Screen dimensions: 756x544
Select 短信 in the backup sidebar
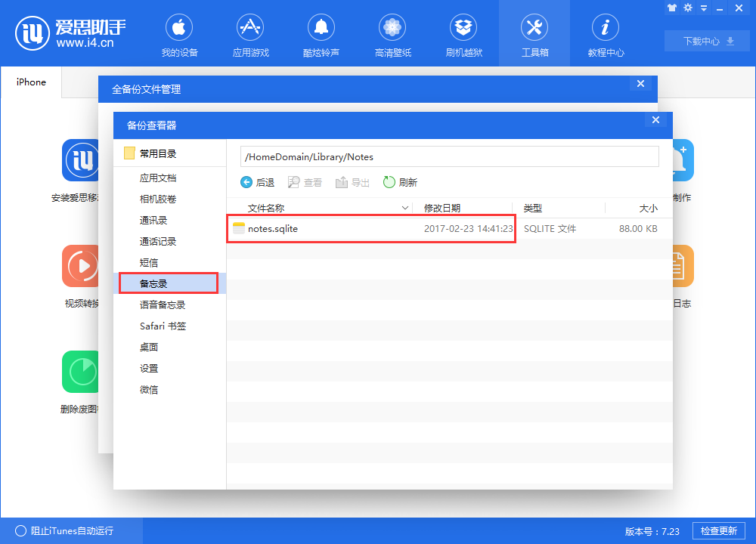pos(149,262)
